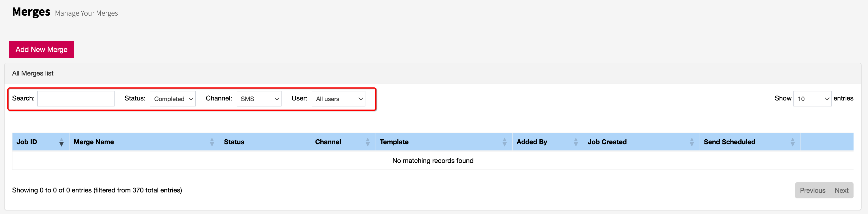Open the User dropdown showing All users

[x=338, y=98]
